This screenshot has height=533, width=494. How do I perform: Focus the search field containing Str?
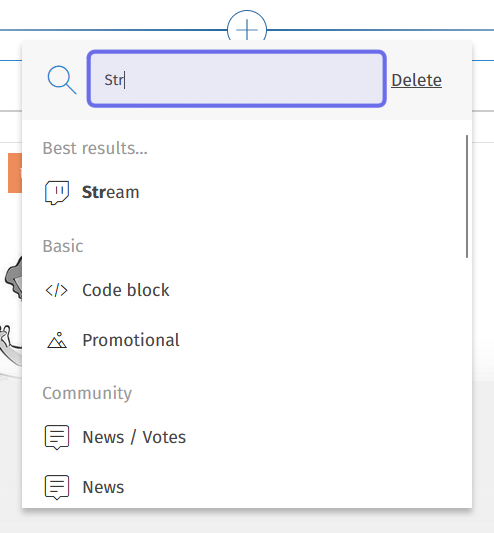click(237, 79)
